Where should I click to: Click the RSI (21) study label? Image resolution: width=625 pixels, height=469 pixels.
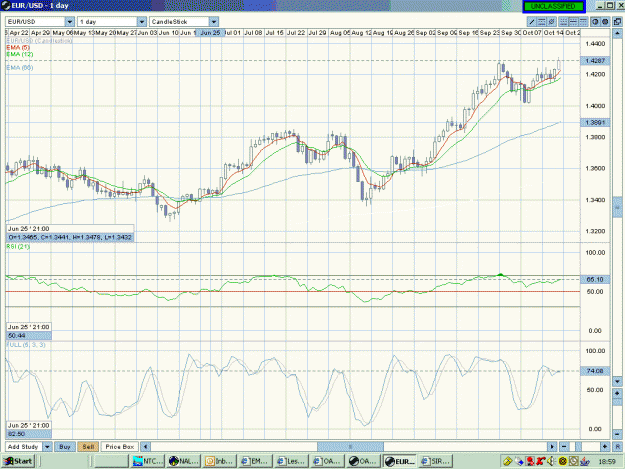point(18,247)
